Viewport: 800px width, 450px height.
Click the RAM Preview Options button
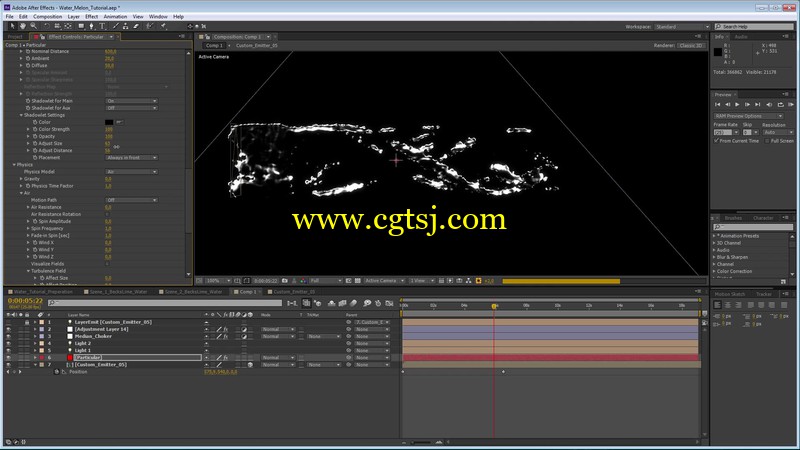[748, 116]
